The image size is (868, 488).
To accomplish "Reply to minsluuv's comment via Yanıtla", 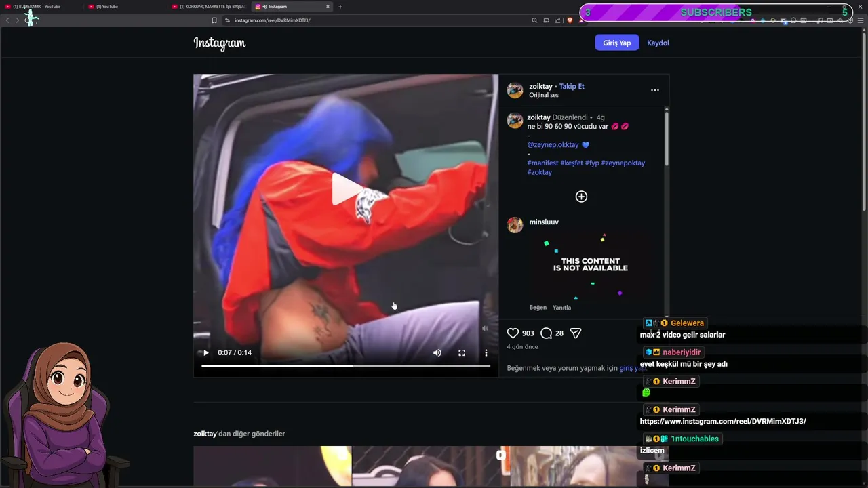I will point(561,308).
